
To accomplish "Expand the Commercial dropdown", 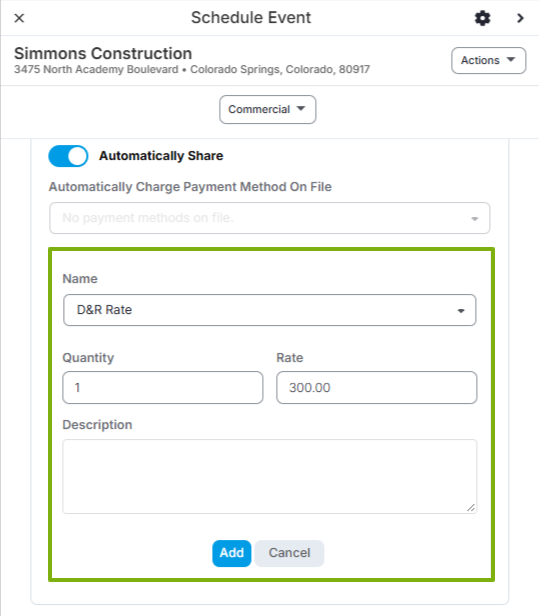I will coord(268,109).
